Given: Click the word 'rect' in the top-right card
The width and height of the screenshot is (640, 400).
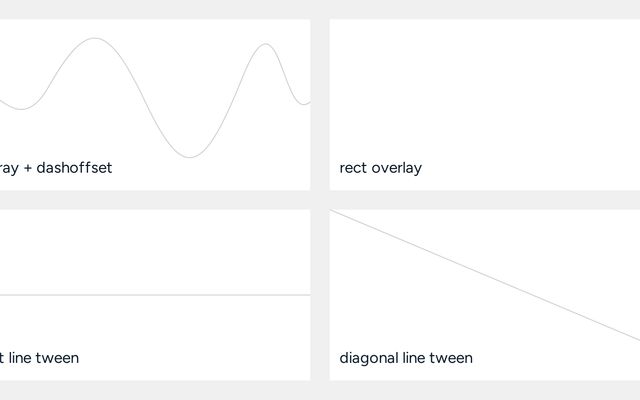Looking at the screenshot, I should click(x=353, y=168).
